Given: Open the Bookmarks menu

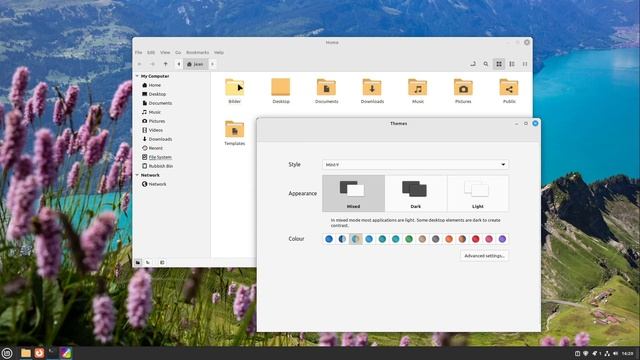Looking at the screenshot, I should [198, 53].
